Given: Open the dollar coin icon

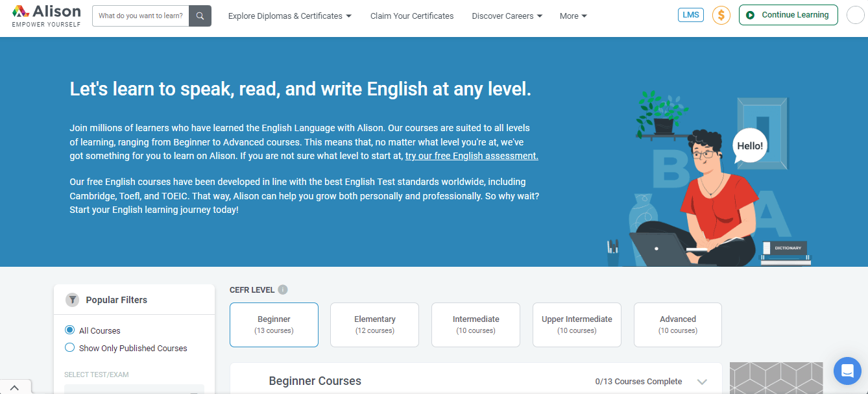Looking at the screenshot, I should coord(721,15).
